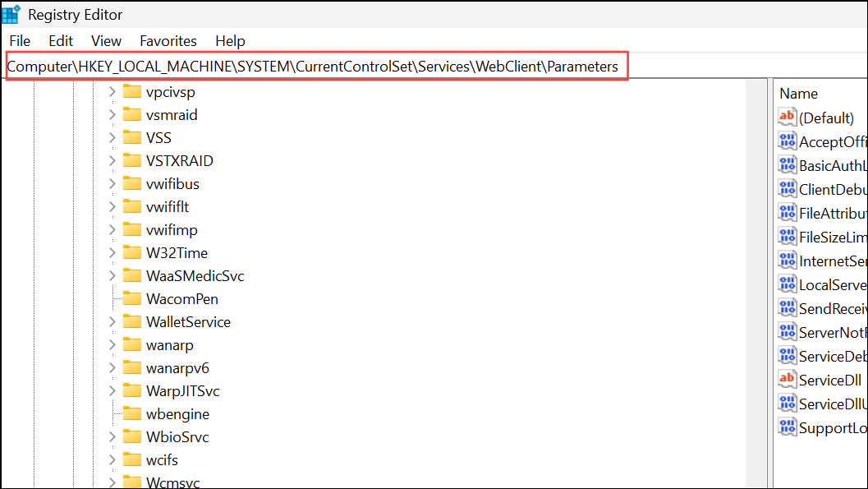Click the wbengine folder icon
This screenshot has width=868, height=489.
(x=132, y=414)
